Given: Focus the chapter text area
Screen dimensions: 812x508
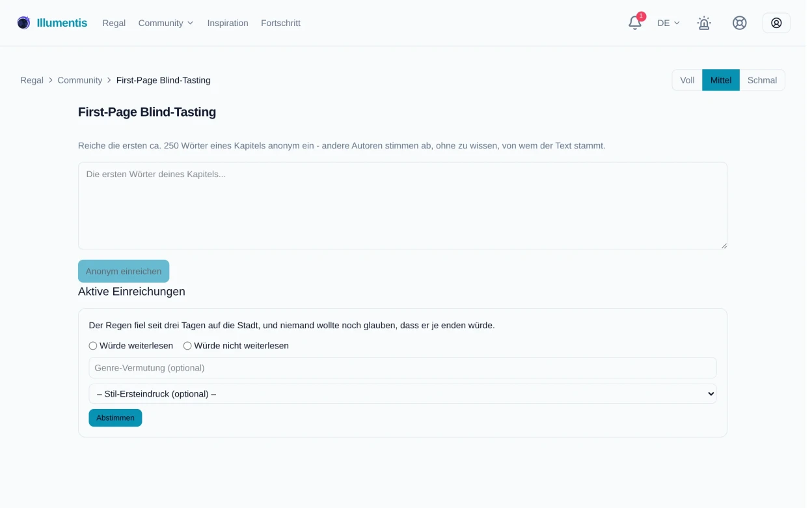Looking at the screenshot, I should (x=403, y=206).
